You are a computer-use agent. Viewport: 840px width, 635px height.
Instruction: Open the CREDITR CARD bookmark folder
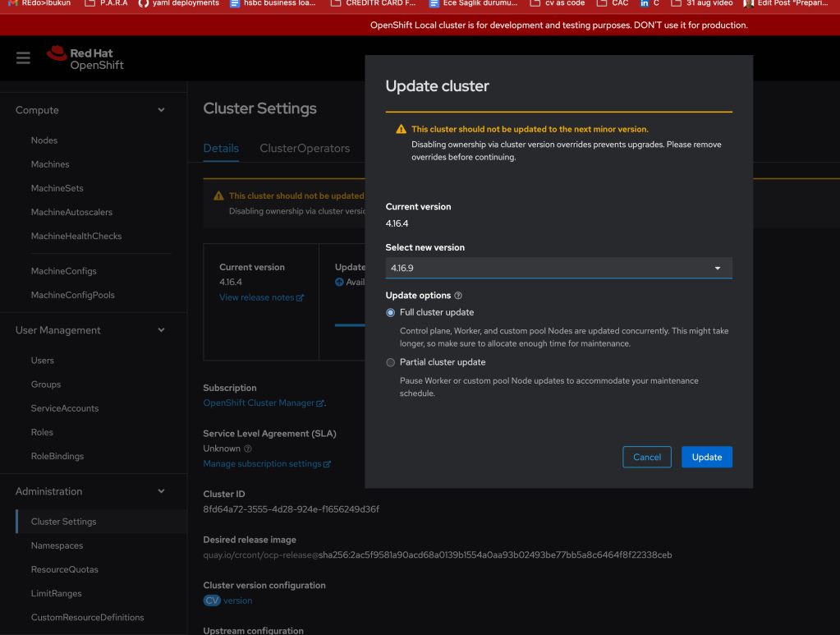[373, 3]
